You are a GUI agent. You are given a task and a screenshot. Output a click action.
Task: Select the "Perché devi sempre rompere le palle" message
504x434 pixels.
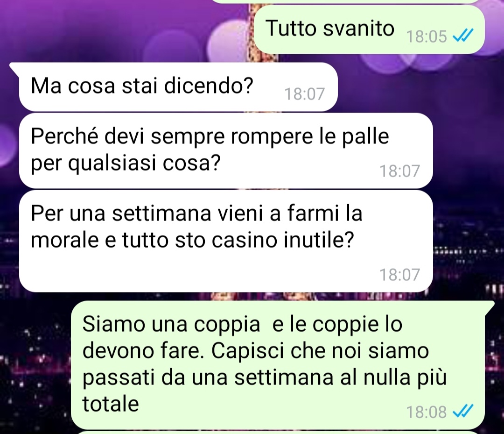click(226, 150)
